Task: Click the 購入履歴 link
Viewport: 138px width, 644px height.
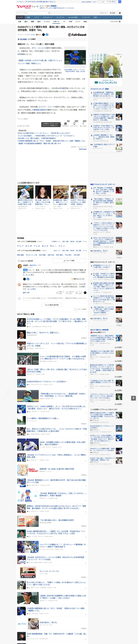Action: (112, 13)
